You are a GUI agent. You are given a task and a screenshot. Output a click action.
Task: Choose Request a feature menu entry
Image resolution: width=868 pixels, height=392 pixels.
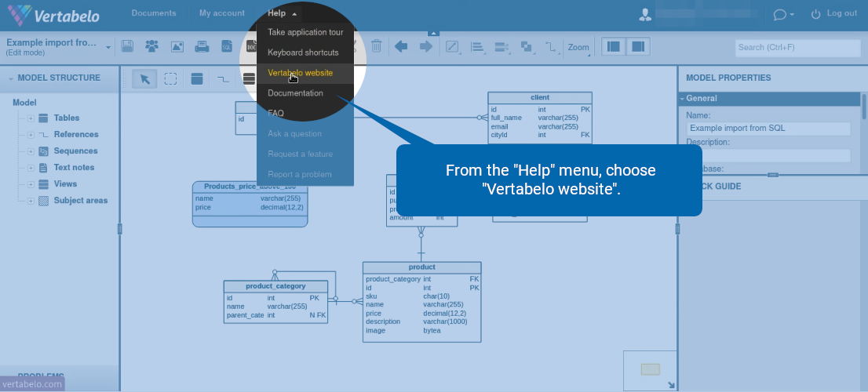click(305, 154)
